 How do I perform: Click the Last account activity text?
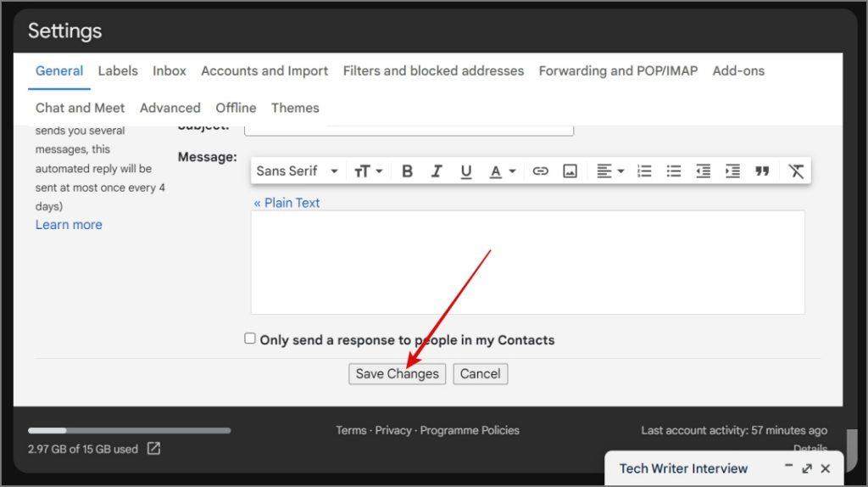(734, 430)
